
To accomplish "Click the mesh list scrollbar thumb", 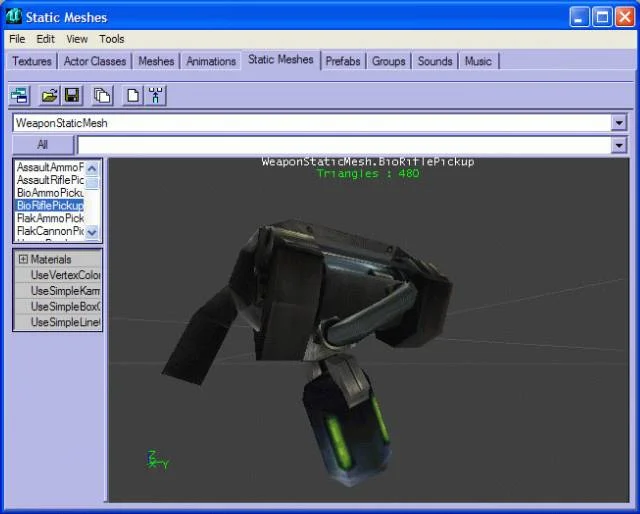I will 92,183.
